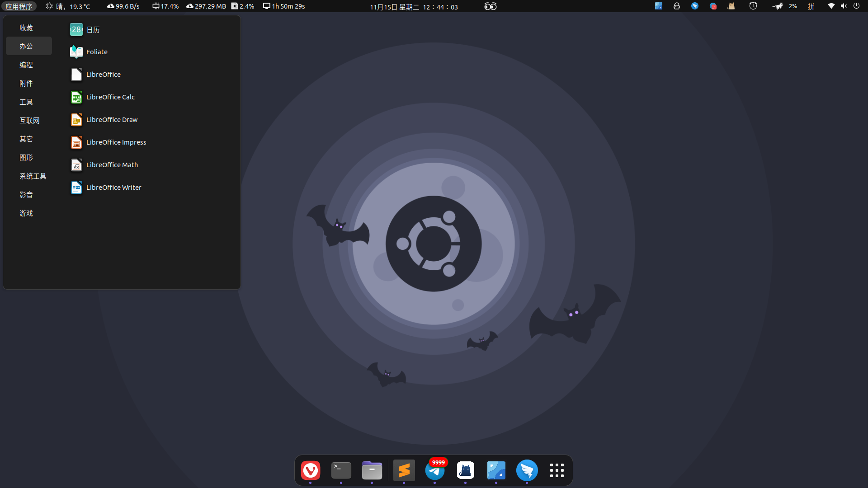
Task: Open LibreOffice Math
Action: 112,165
